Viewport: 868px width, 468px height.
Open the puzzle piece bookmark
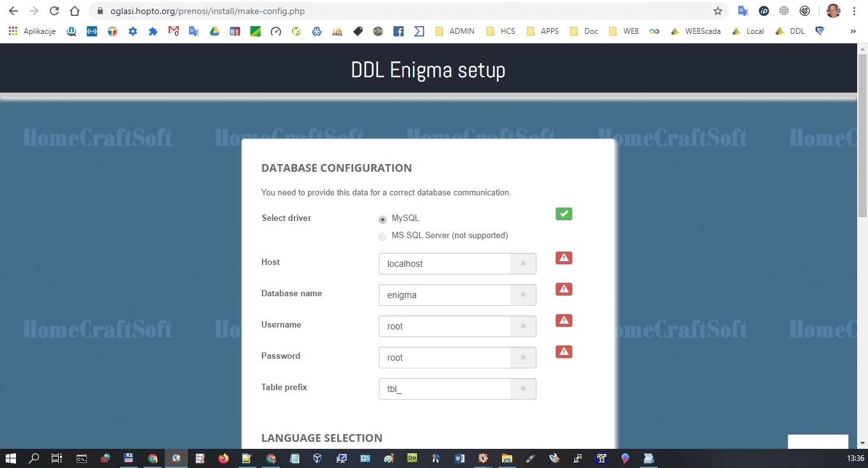pyautogui.click(x=153, y=31)
